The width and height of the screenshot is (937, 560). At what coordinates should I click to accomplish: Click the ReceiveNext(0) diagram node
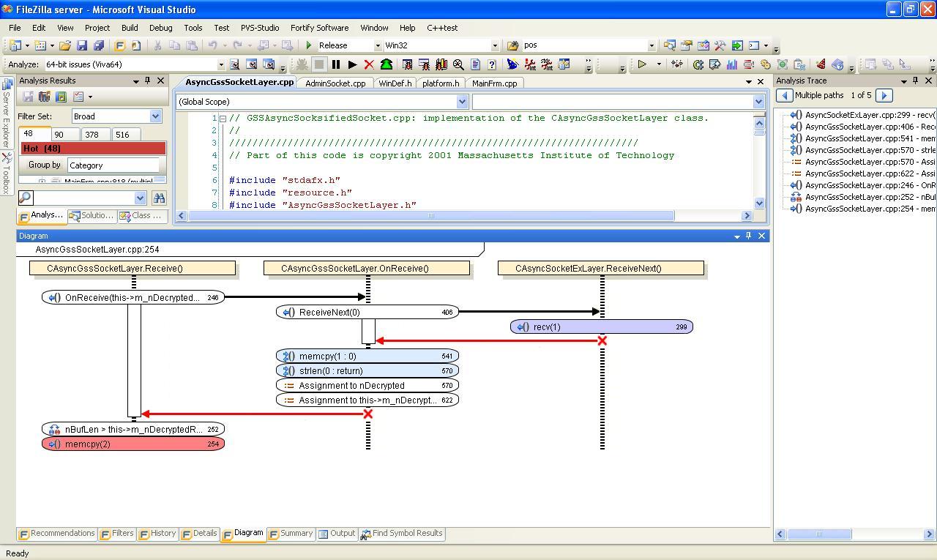(367, 313)
